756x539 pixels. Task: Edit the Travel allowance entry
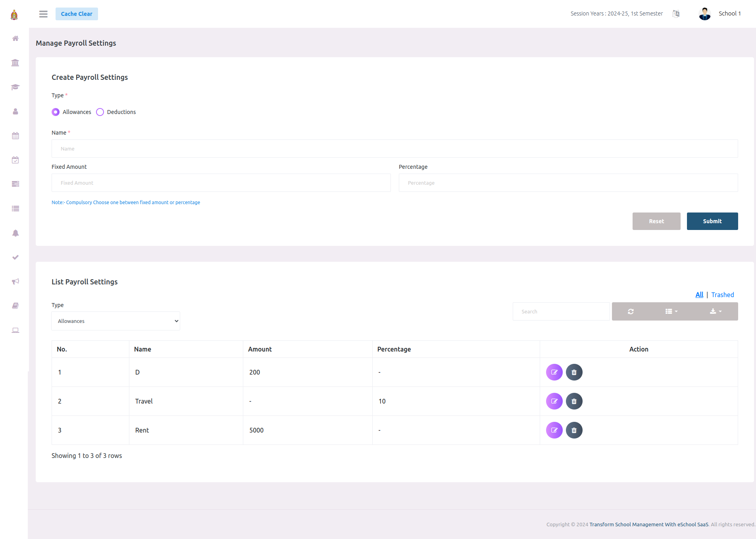coord(554,401)
